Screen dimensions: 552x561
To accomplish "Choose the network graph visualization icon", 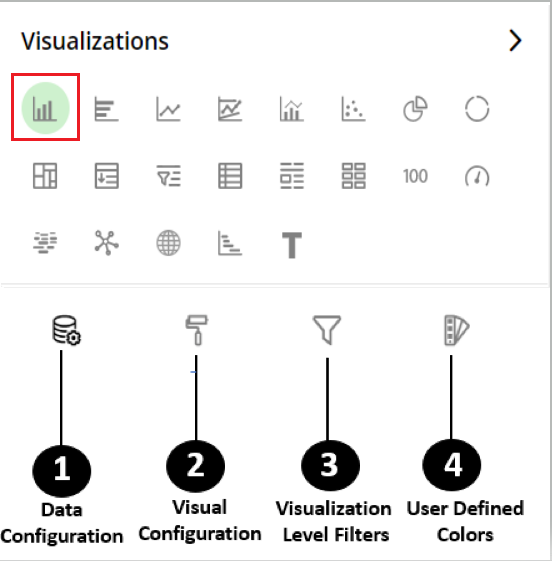I will (107, 243).
